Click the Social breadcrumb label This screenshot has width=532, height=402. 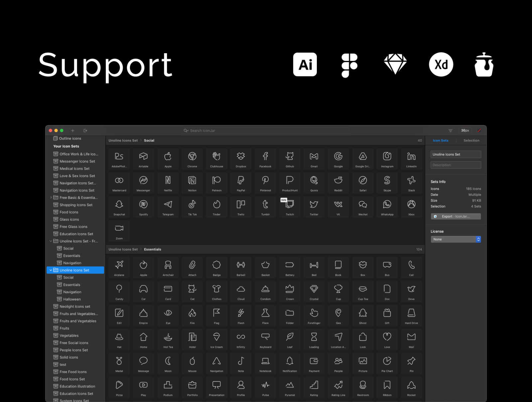point(149,140)
